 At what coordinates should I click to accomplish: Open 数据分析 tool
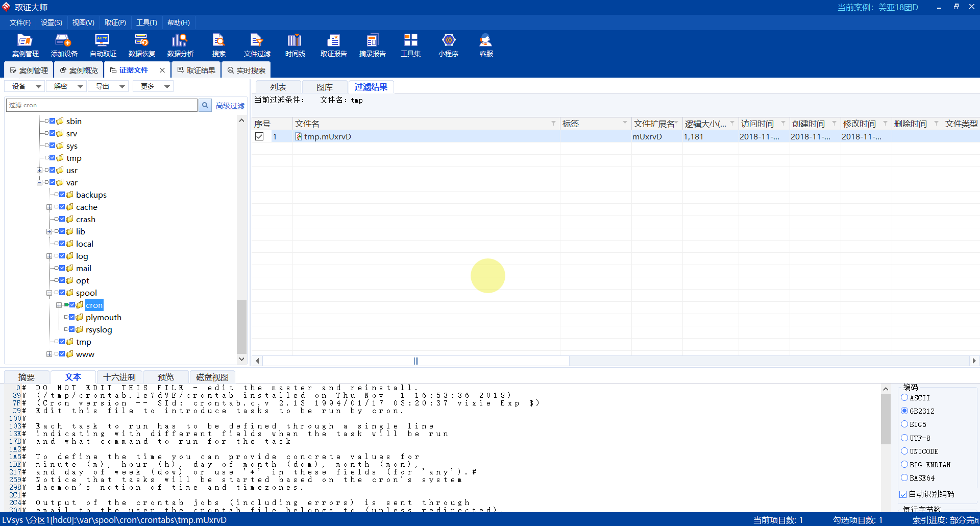180,45
